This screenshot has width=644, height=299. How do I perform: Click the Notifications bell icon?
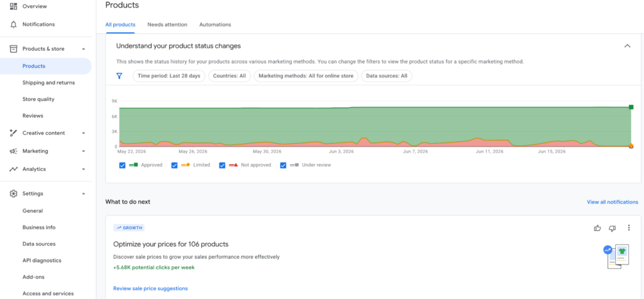(14, 24)
